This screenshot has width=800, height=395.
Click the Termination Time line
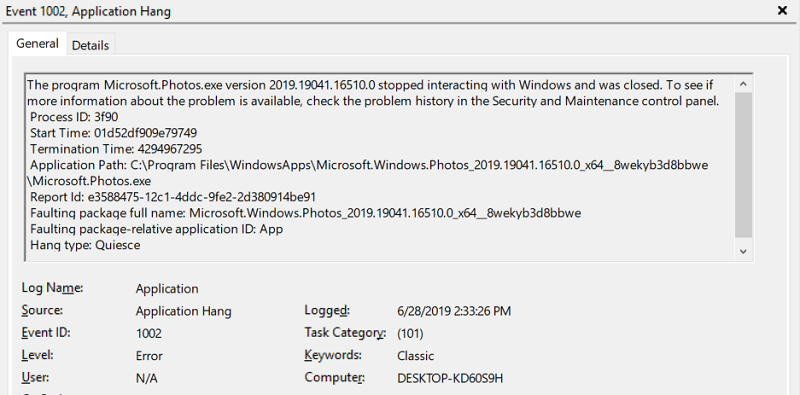(x=116, y=149)
